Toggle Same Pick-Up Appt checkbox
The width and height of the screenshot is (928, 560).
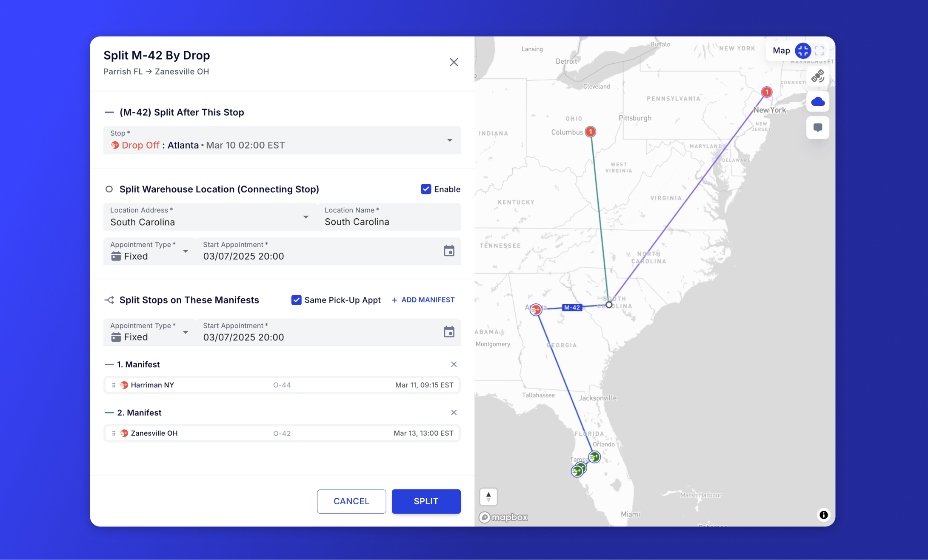coord(296,300)
